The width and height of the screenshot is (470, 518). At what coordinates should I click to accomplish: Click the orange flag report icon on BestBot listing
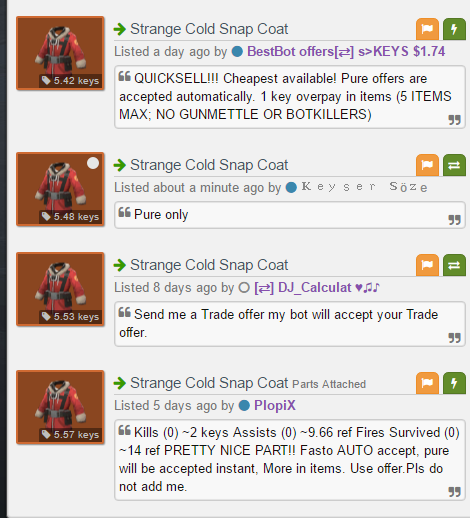[427, 29]
